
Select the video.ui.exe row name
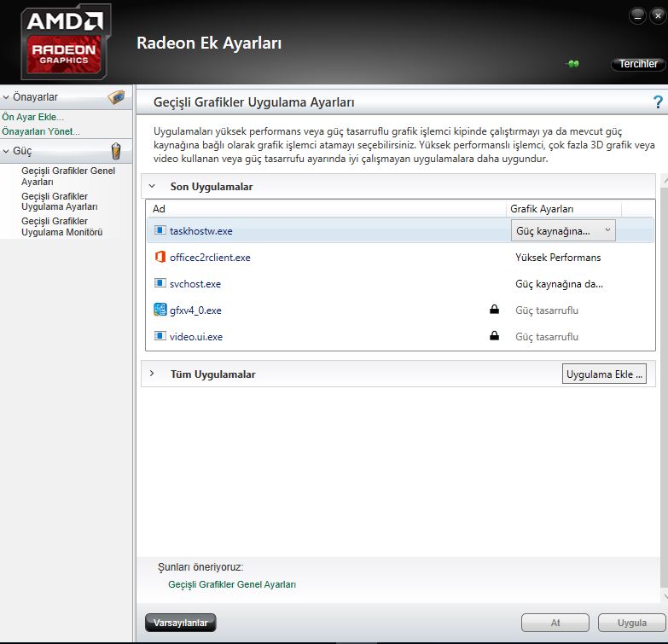coord(196,336)
